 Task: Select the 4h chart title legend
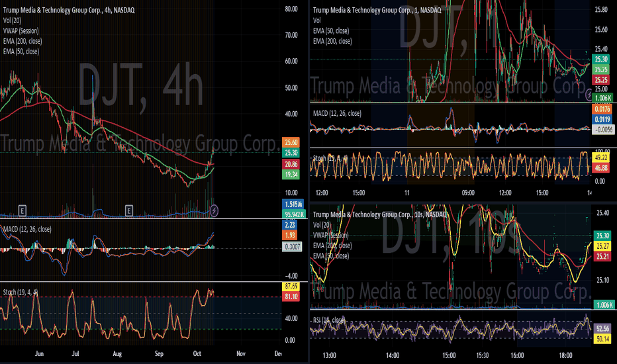[x=69, y=10]
